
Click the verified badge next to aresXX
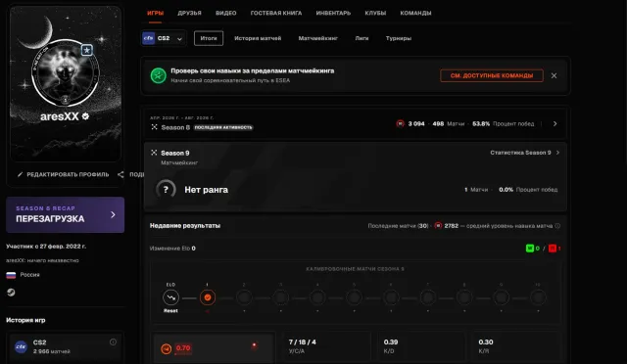point(85,116)
